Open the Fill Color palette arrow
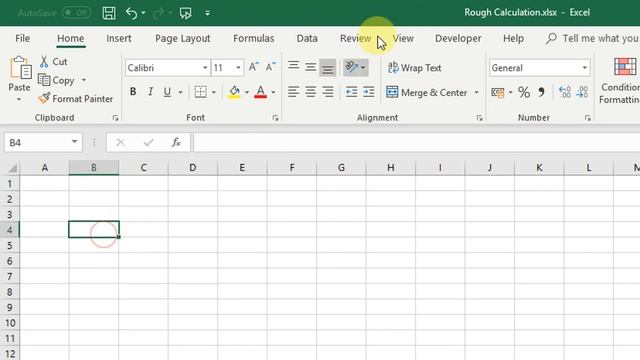Viewport: 640px width, 360px height. click(247, 92)
